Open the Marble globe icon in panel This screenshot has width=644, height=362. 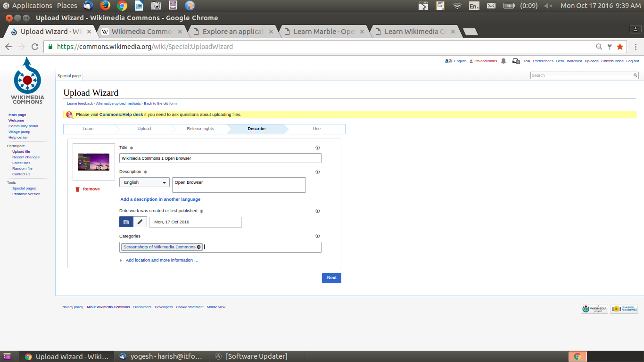pyautogui.click(x=190, y=6)
